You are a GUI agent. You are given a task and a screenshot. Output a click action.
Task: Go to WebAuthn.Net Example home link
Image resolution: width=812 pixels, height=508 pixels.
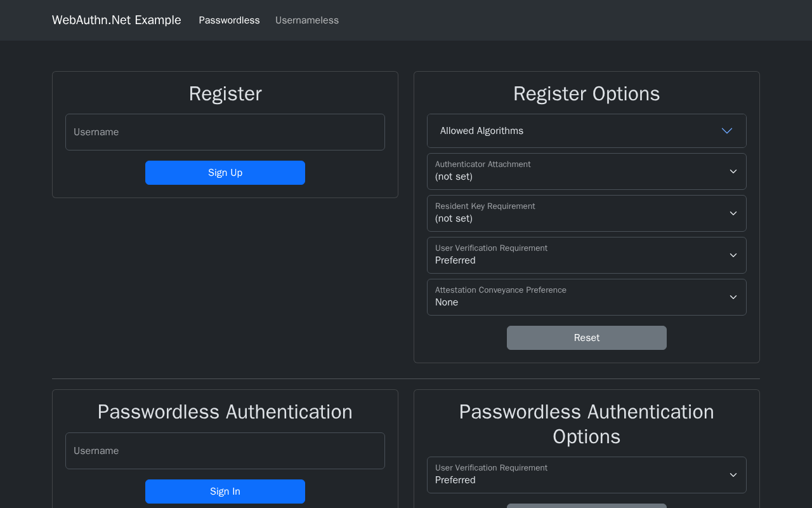117,20
